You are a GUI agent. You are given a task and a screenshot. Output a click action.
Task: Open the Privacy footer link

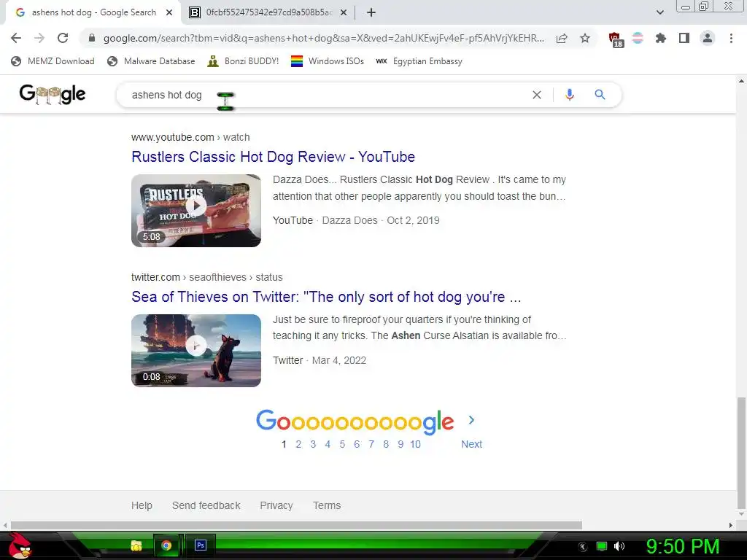point(276,505)
